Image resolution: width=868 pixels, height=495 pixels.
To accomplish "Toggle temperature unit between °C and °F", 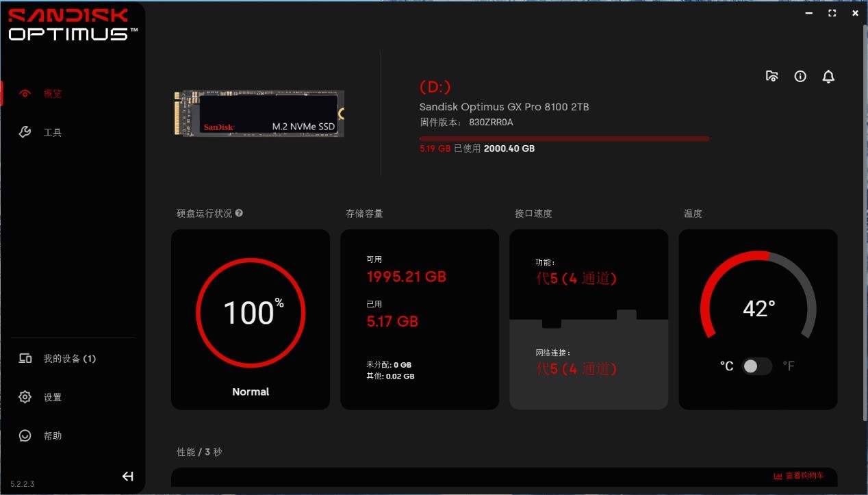I will tap(757, 366).
